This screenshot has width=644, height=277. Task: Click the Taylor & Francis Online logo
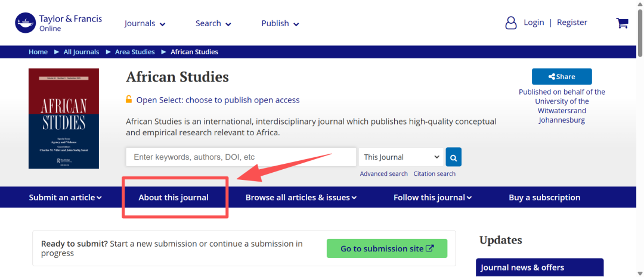[x=58, y=23]
